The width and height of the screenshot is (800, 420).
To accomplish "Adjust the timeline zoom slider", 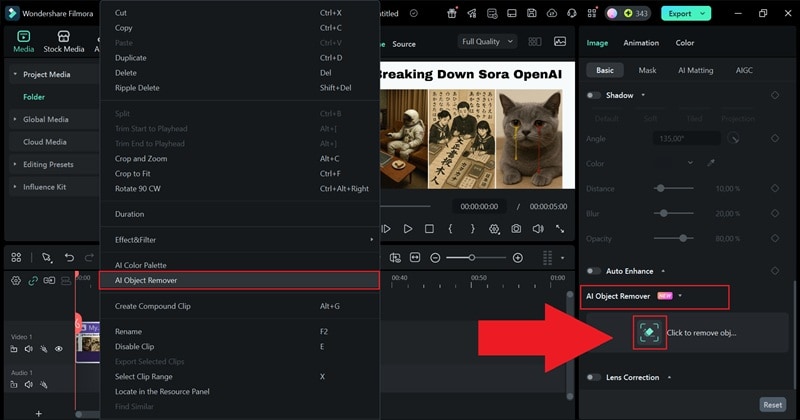I will click(476, 258).
